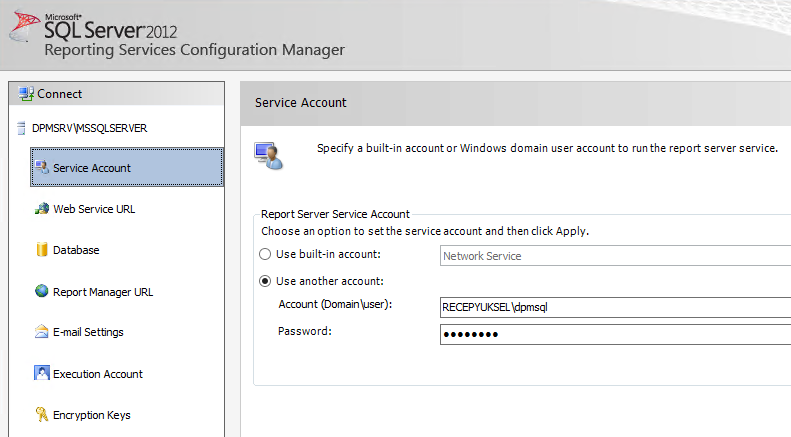The height and width of the screenshot is (437, 791).
Task: Click the Service Account panel heading
Action: point(301,102)
